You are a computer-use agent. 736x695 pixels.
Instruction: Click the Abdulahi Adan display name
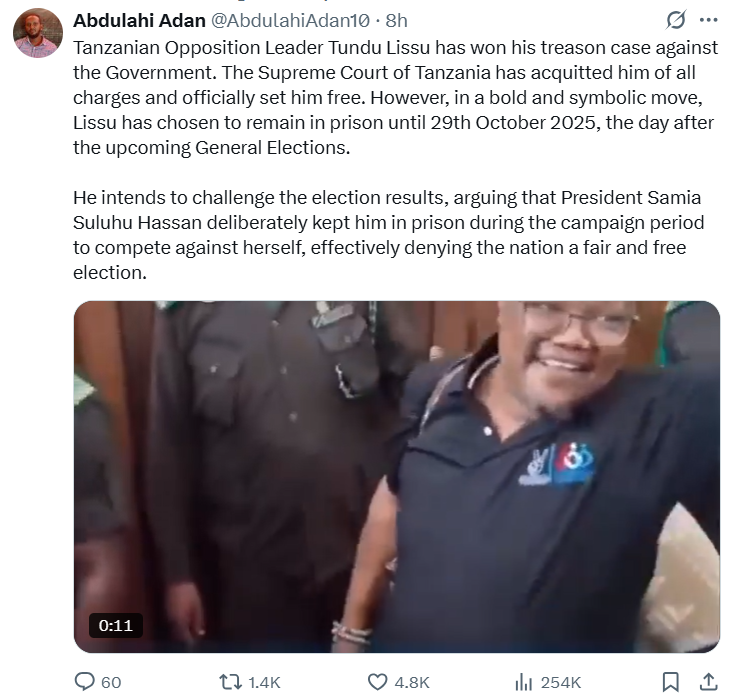click(x=139, y=20)
